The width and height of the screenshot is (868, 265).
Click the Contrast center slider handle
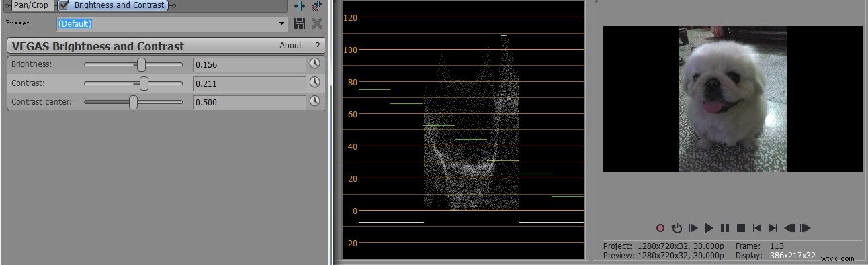pyautogui.click(x=133, y=102)
